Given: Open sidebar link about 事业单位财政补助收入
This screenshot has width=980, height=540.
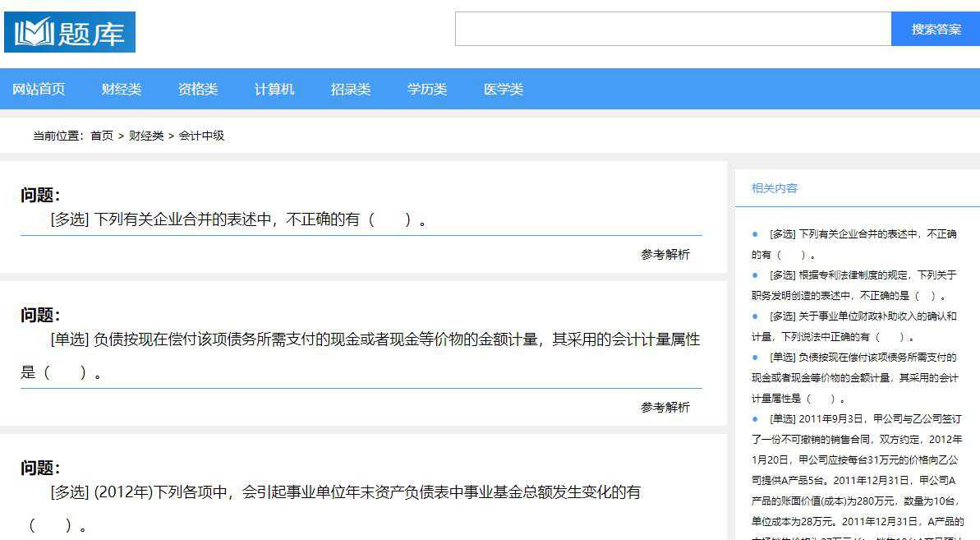Looking at the screenshot, I should pyautogui.click(x=854, y=326).
